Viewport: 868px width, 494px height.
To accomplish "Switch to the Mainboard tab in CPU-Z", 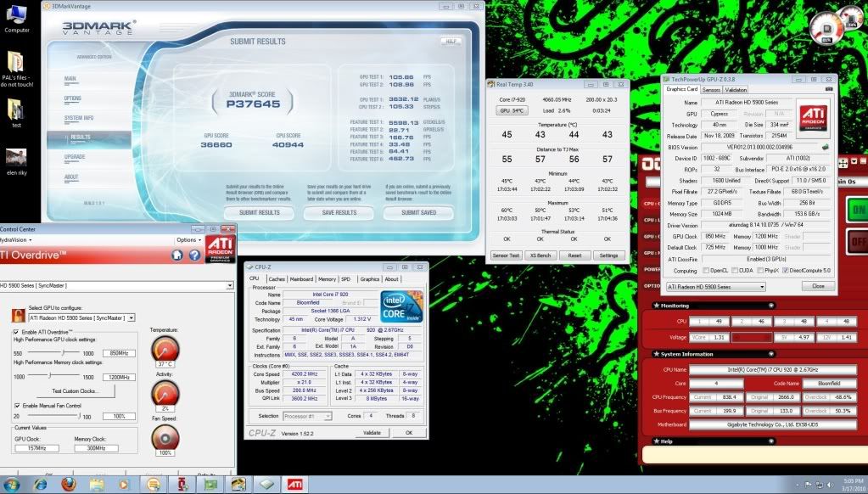I will (302, 279).
